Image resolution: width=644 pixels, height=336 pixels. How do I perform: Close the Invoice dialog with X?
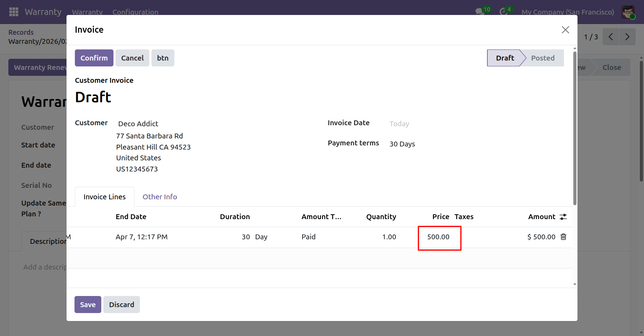[x=565, y=30]
